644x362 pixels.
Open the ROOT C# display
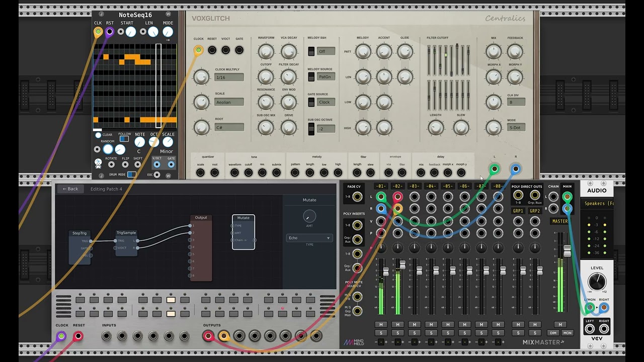pyautogui.click(x=229, y=127)
